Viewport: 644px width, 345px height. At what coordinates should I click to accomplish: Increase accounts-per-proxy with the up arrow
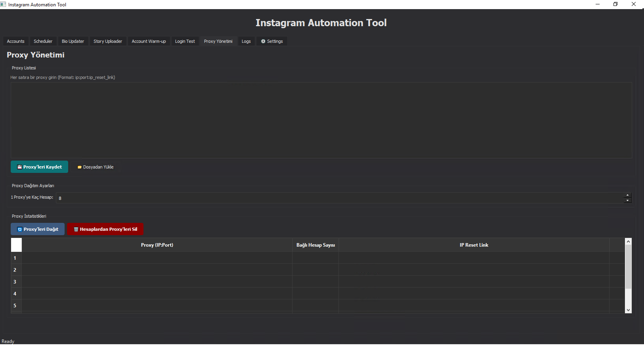tap(627, 195)
